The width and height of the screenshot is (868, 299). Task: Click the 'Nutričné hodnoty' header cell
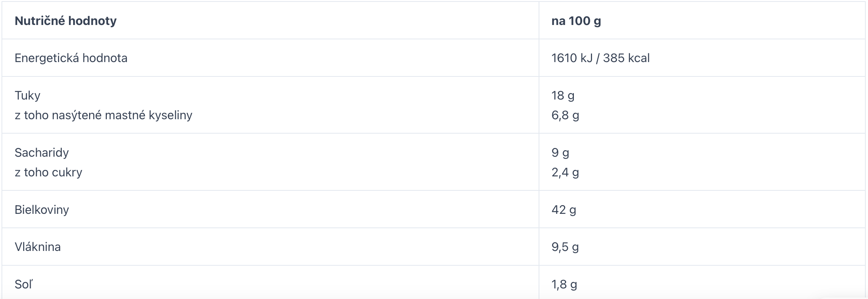point(270,20)
